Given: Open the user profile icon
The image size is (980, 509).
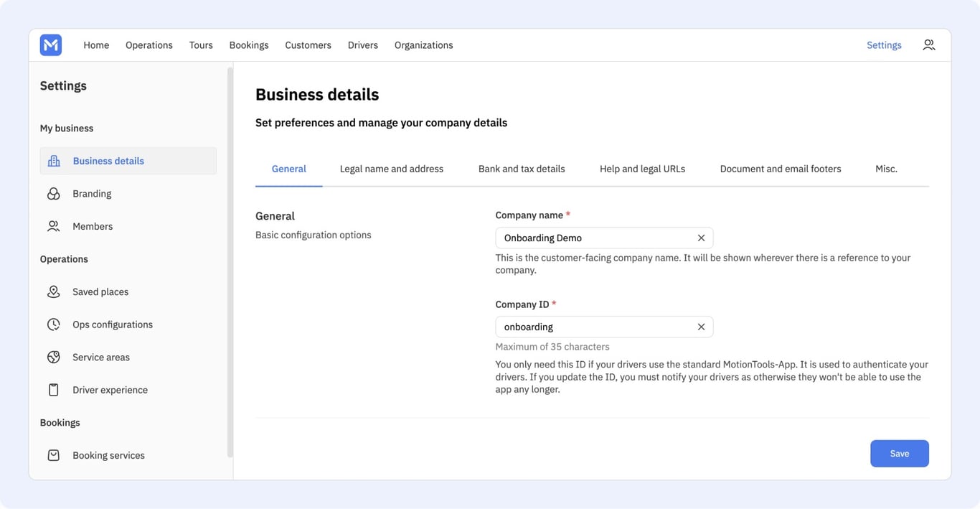Looking at the screenshot, I should (929, 45).
